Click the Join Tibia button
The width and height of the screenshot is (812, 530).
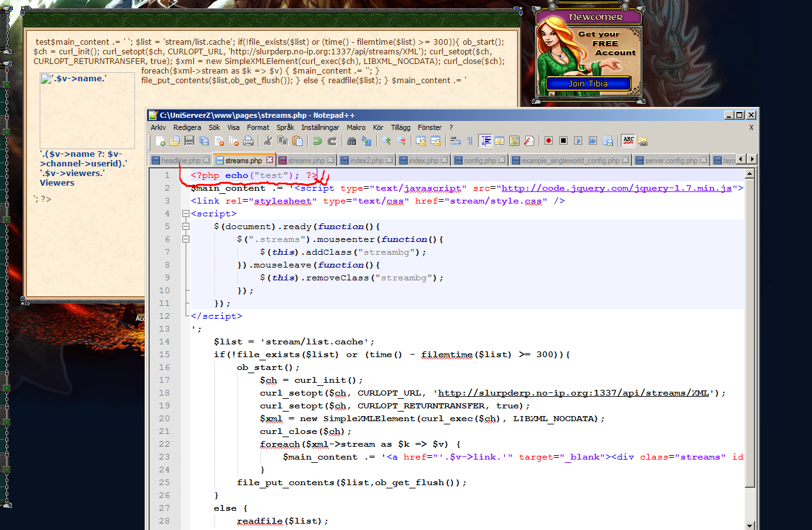tap(588, 84)
